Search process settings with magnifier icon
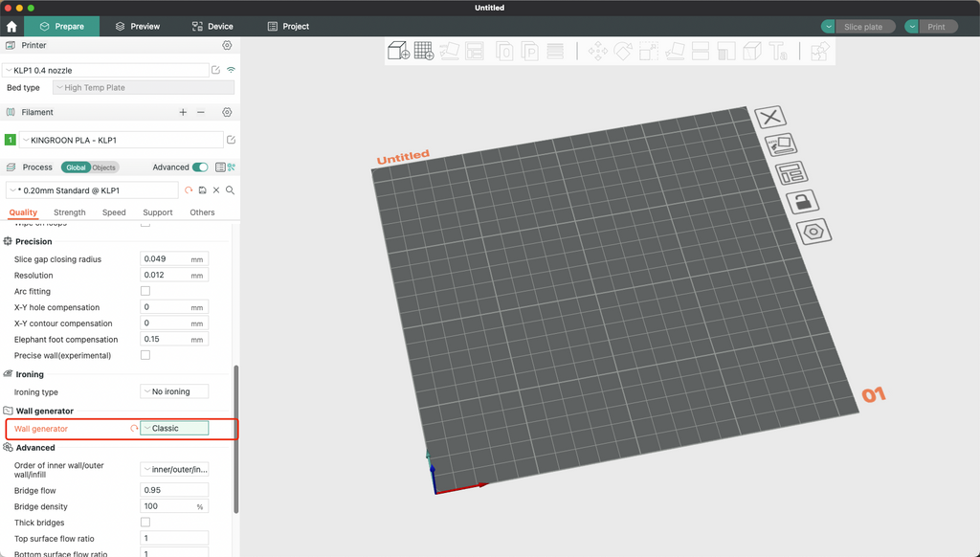The image size is (980, 557). (231, 190)
